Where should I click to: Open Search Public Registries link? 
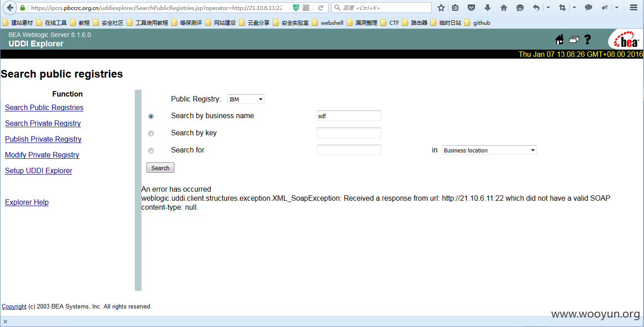pos(44,107)
